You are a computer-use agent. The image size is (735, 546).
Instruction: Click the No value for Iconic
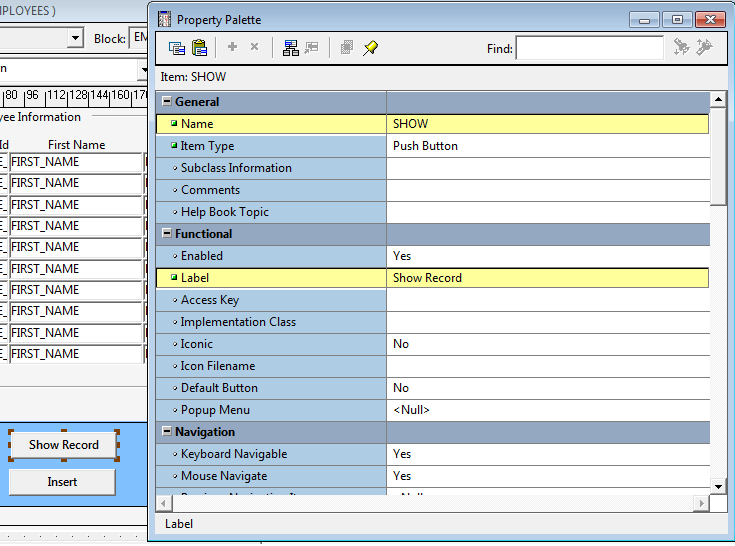pos(548,344)
